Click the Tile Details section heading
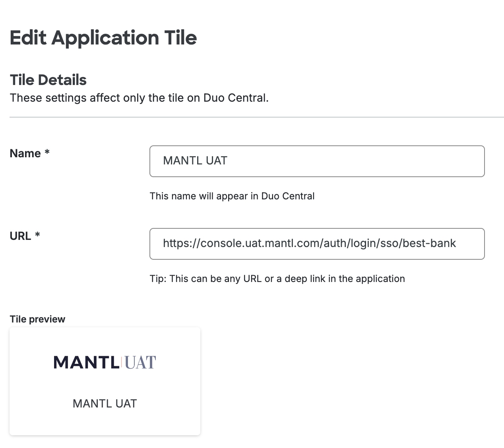 48,80
